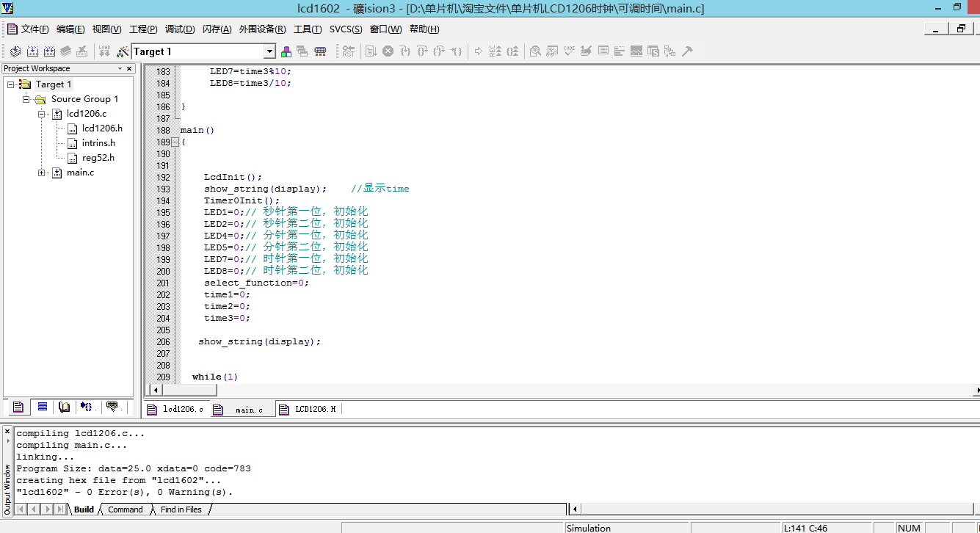Open the 帮助(H) menu
980x533 pixels.
click(424, 29)
